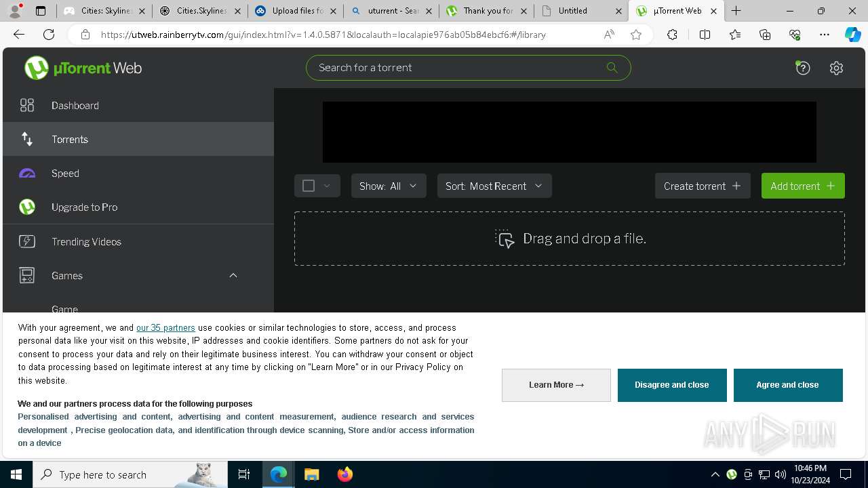Collapse the Games section chevron
Image resolution: width=868 pixels, height=488 pixels.
point(233,275)
